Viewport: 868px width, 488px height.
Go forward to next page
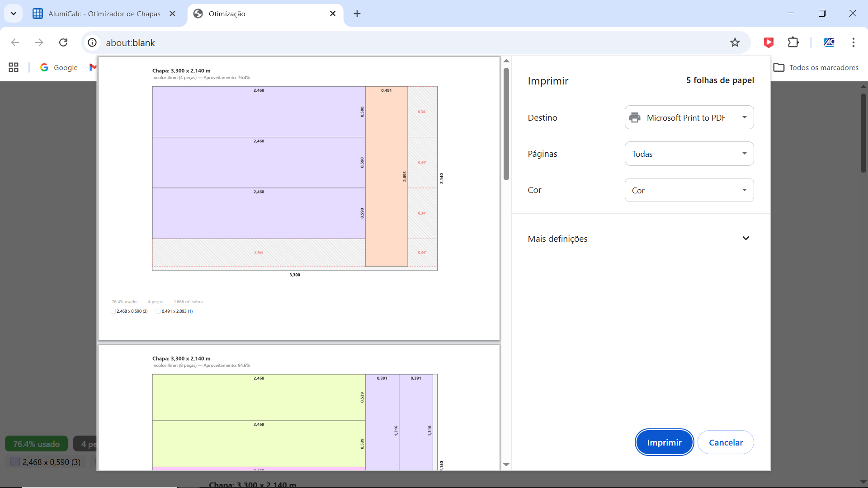(39, 42)
